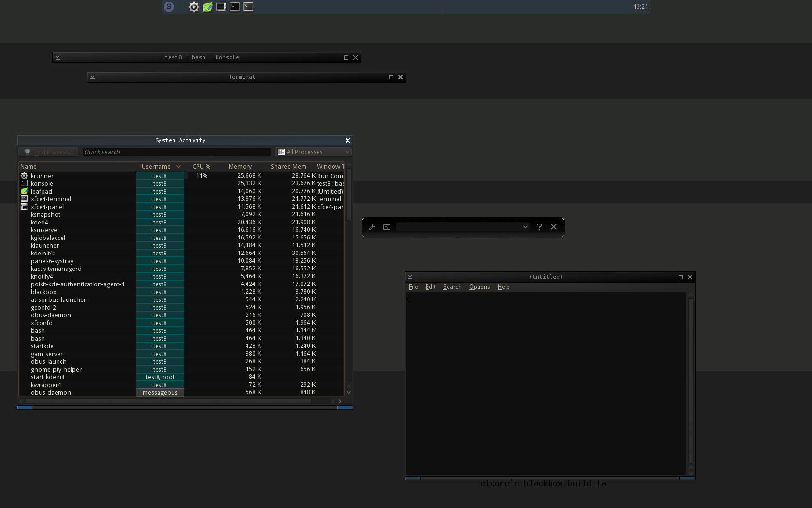Screen dimensions: 812x508
Task: Click the icon next to the konsole process
Action: pos(24,183)
